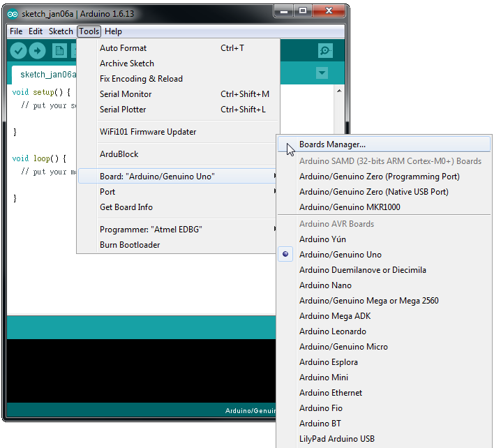Select Arduino/Genuino Zero (Native USB Port)
The width and height of the screenshot is (501, 448).
point(384,192)
